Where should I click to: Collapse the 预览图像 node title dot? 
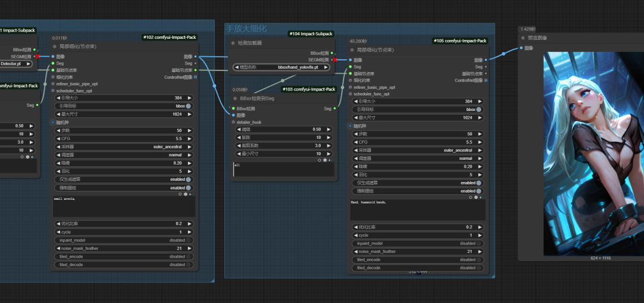point(523,38)
